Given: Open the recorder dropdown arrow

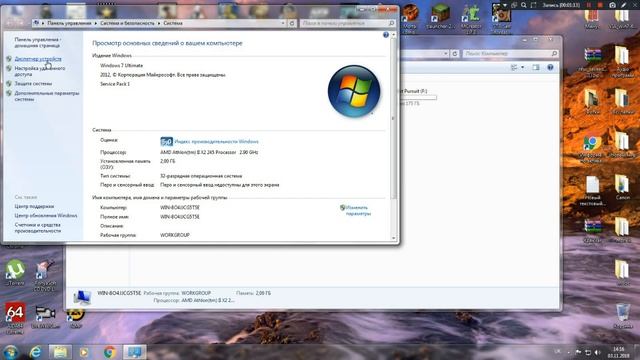Looking at the screenshot, I should (x=505, y=5).
